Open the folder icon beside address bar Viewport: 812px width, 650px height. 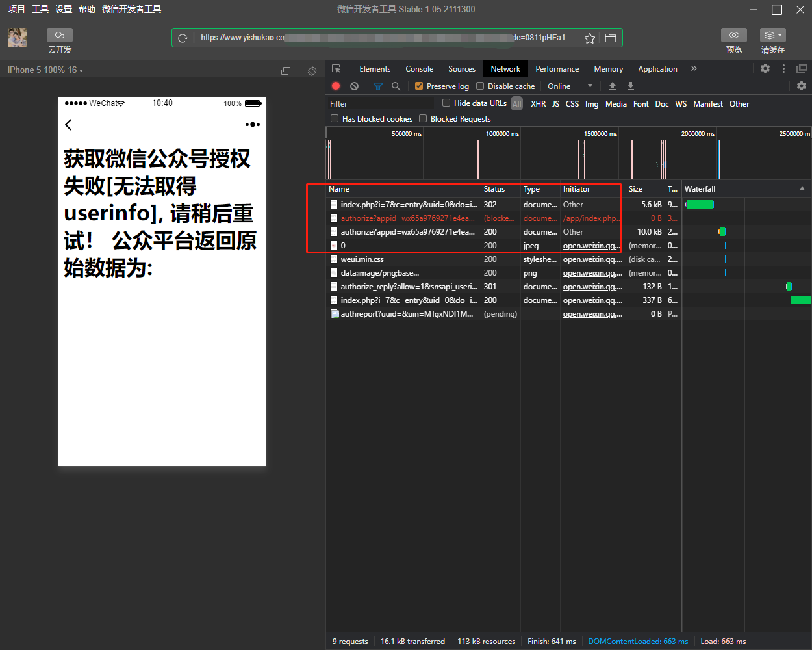[x=611, y=38]
